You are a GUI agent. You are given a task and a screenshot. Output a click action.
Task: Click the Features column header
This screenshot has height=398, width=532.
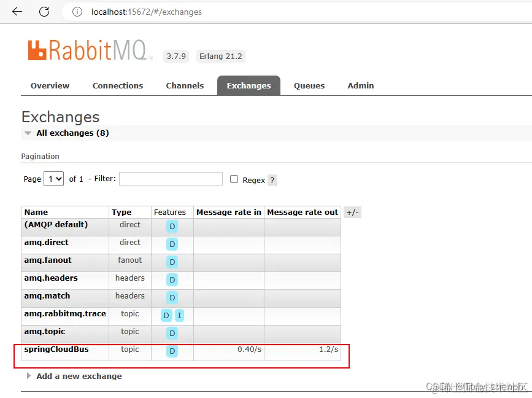(169, 213)
